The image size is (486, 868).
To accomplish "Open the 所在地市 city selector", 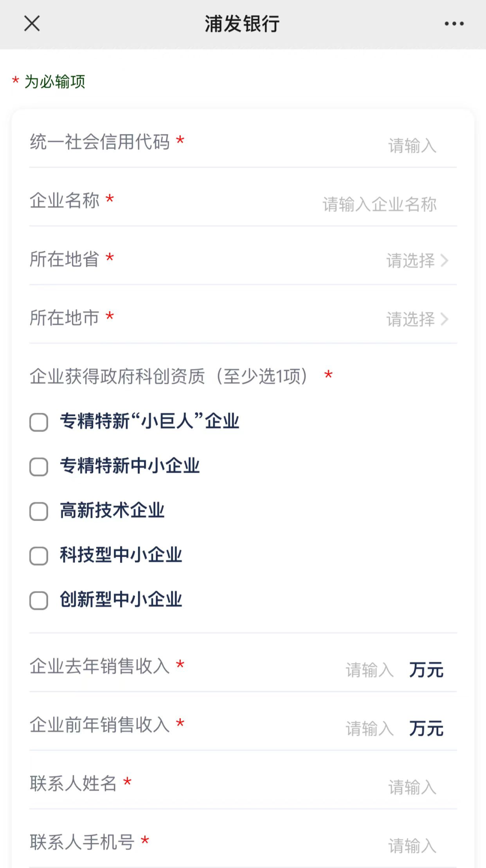I will [x=410, y=319].
